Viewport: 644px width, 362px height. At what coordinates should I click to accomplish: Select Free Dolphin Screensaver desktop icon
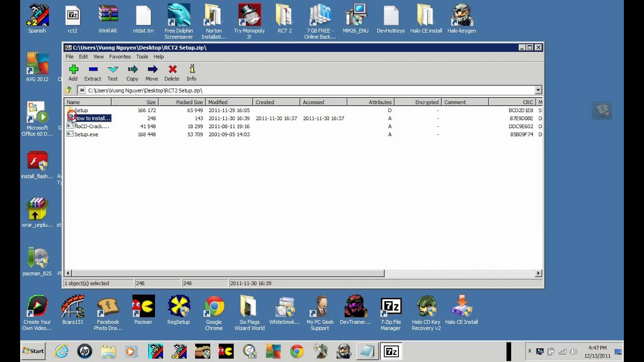[179, 22]
